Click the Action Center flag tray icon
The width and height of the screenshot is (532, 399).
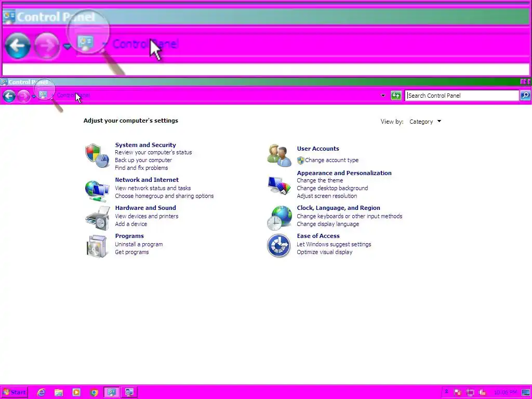click(x=457, y=393)
